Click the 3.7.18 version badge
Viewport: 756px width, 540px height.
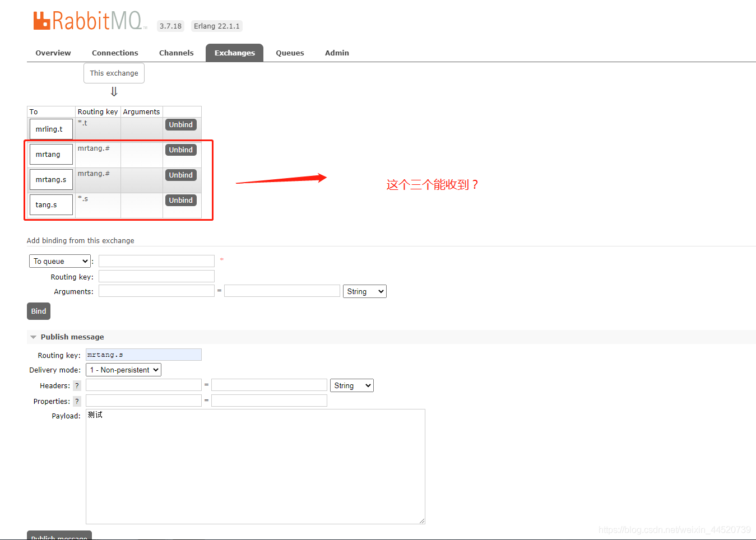[x=170, y=26]
